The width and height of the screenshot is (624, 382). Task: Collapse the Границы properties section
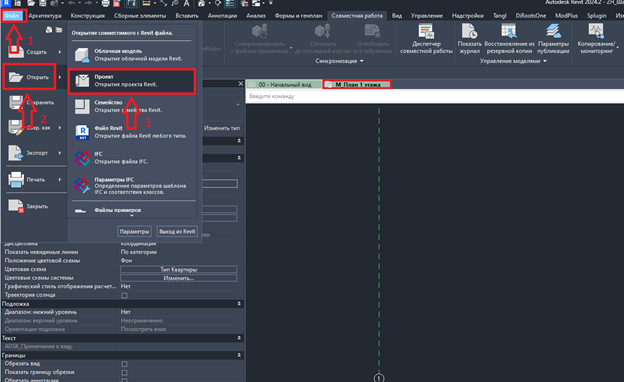(x=239, y=355)
